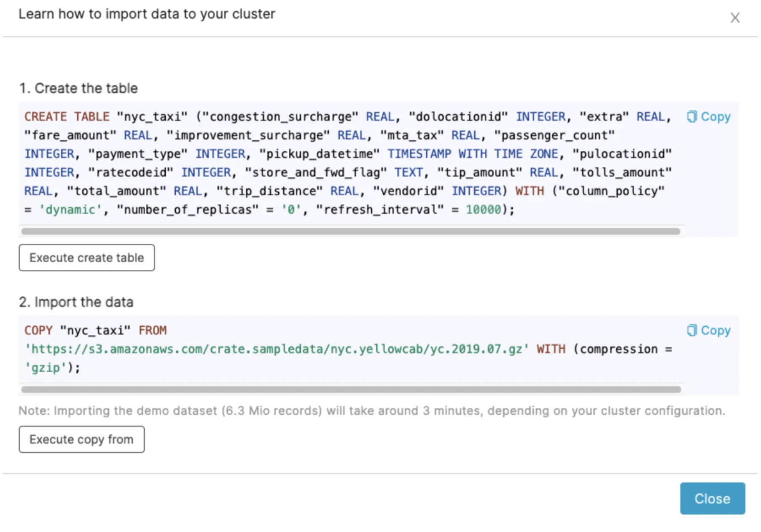Screen dimensions: 761x532
Task: Click Execute create table
Action: pos(86,258)
